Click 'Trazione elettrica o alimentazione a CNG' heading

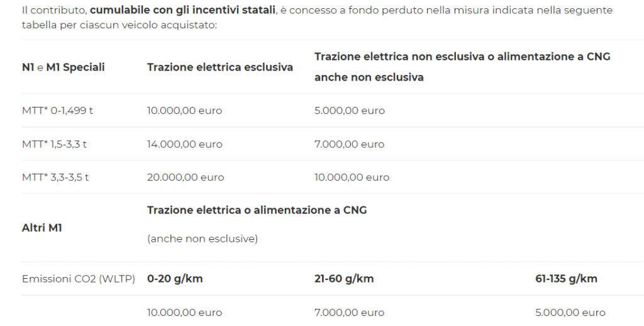pos(257,210)
